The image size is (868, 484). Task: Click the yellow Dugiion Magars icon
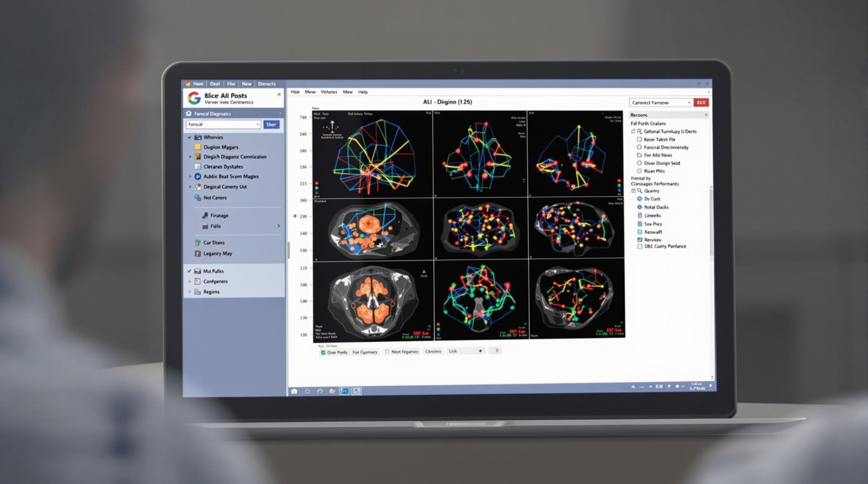(198, 147)
